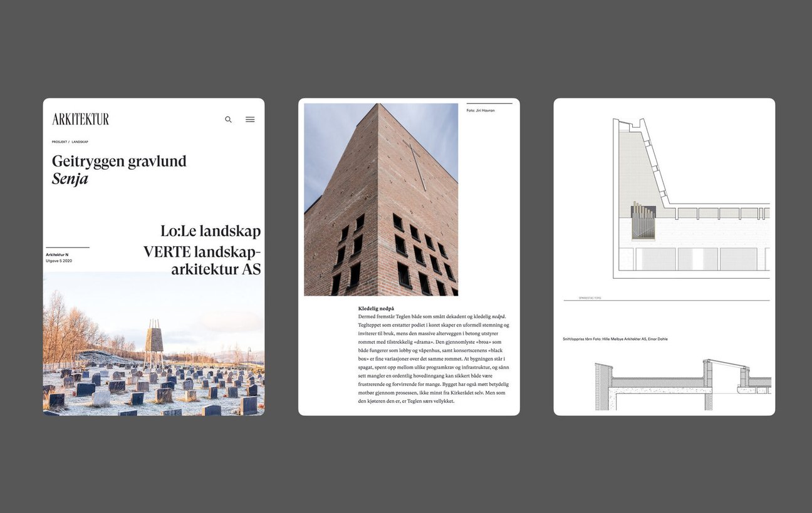Open the VERTE landskapsarkitektur AS link
The width and height of the screenshot is (812, 513).
click(x=202, y=261)
